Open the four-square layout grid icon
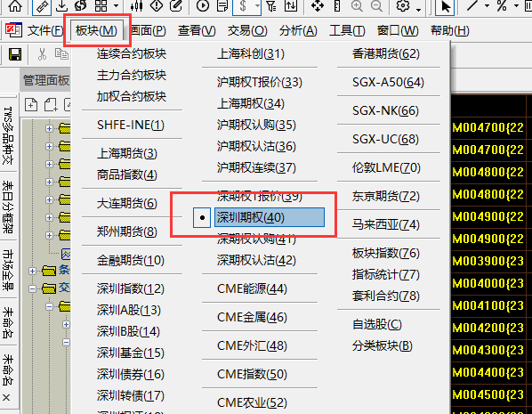The image size is (532, 414). [101, 5]
